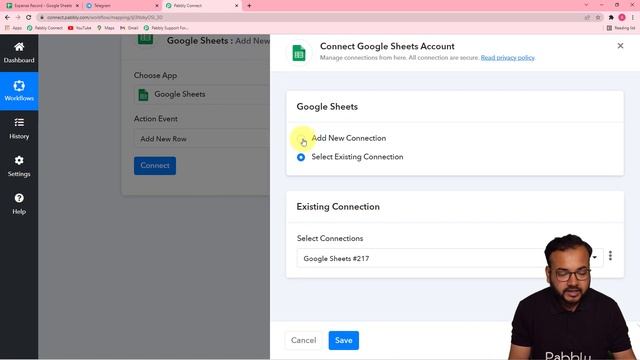Close the Connect Google Sheets Account panel
Screen dimensions: 640x360
coord(620,46)
